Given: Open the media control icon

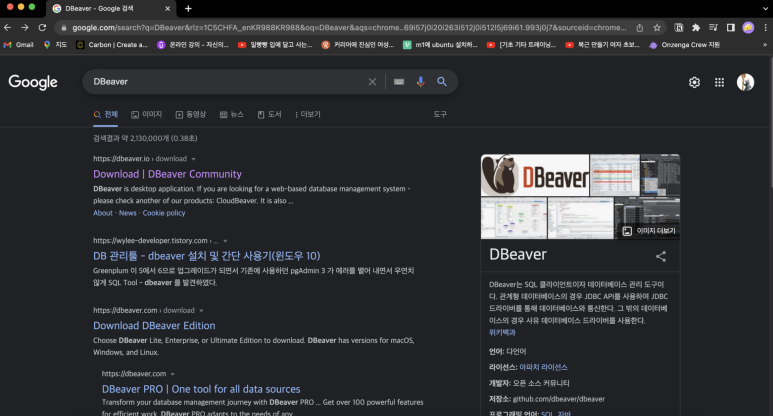Looking at the screenshot, I should (713, 28).
